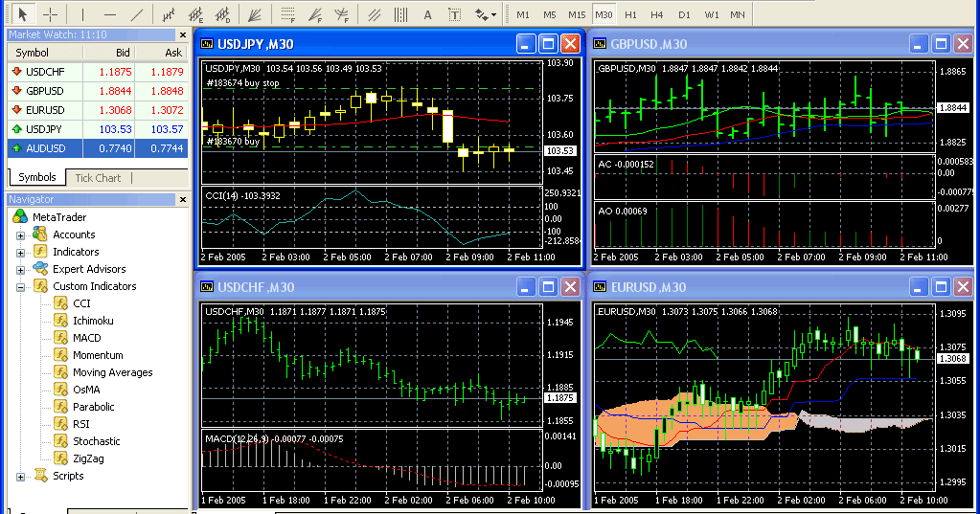980x514 pixels.
Task: Select the cursor arrow tool
Action: [x=23, y=14]
